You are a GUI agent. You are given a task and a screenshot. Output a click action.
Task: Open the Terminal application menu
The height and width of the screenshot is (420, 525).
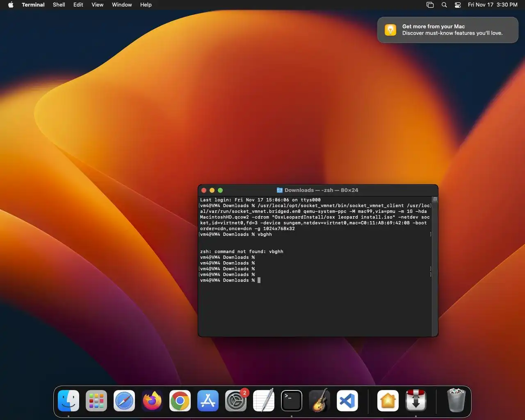pyautogui.click(x=33, y=5)
